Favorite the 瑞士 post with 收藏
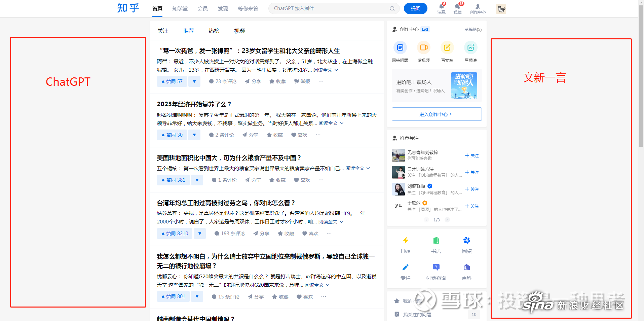This screenshot has width=644, height=321. [x=280, y=297]
